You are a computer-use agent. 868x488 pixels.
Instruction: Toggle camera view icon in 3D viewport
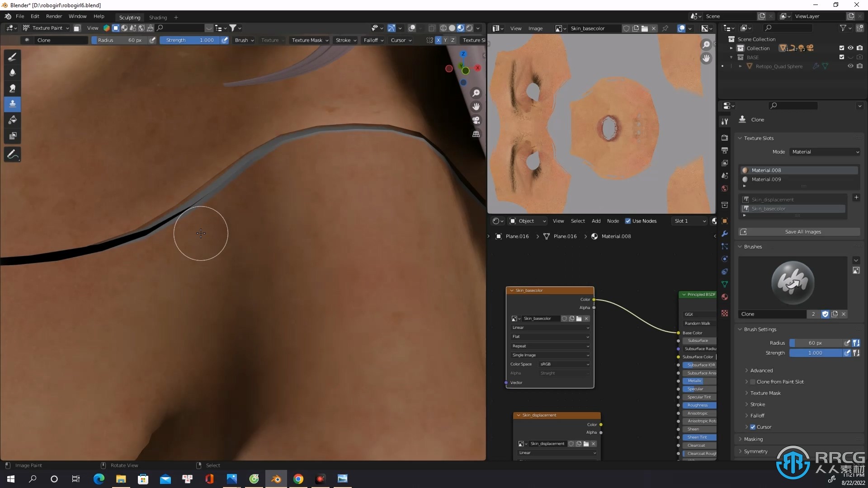476,120
